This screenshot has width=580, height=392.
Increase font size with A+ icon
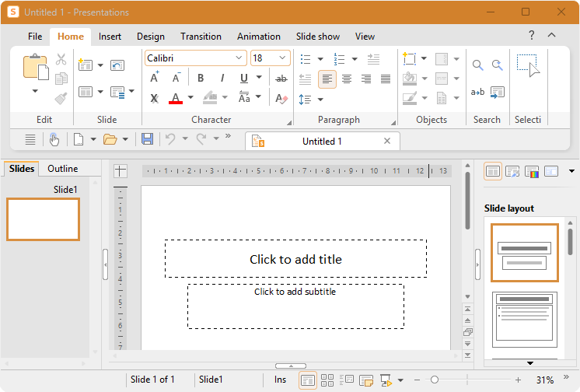coord(155,78)
